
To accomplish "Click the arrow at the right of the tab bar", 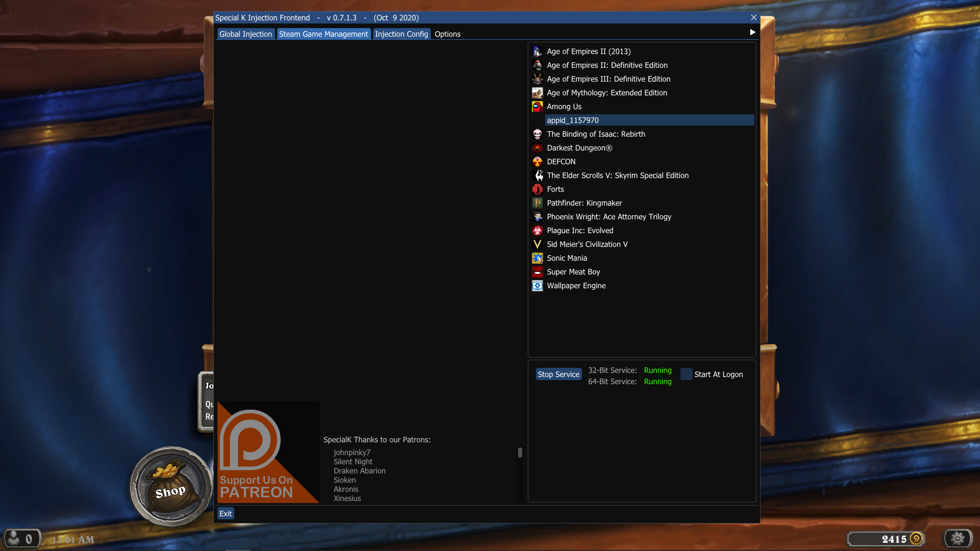I will point(752,32).
